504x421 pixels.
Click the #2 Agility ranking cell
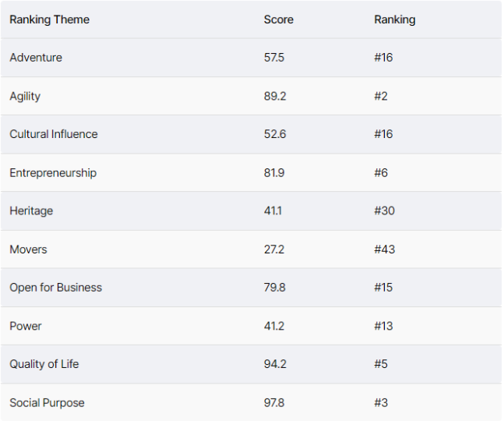click(381, 96)
